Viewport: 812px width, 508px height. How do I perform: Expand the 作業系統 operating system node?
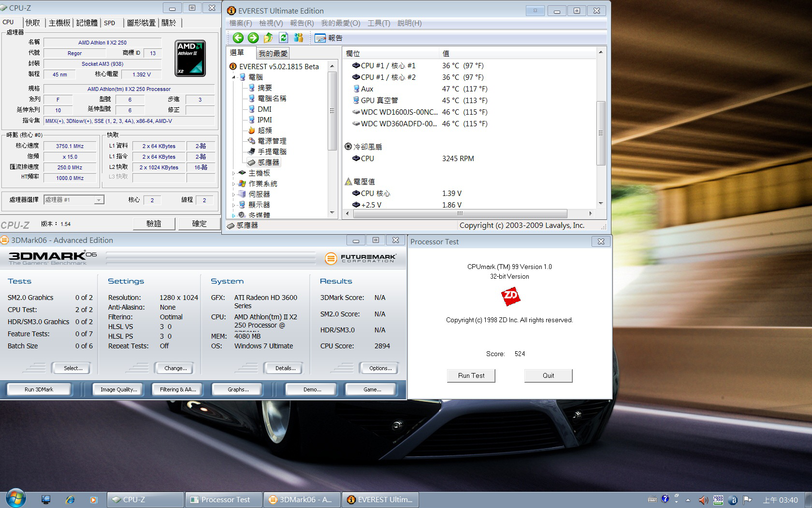pos(233,184)
